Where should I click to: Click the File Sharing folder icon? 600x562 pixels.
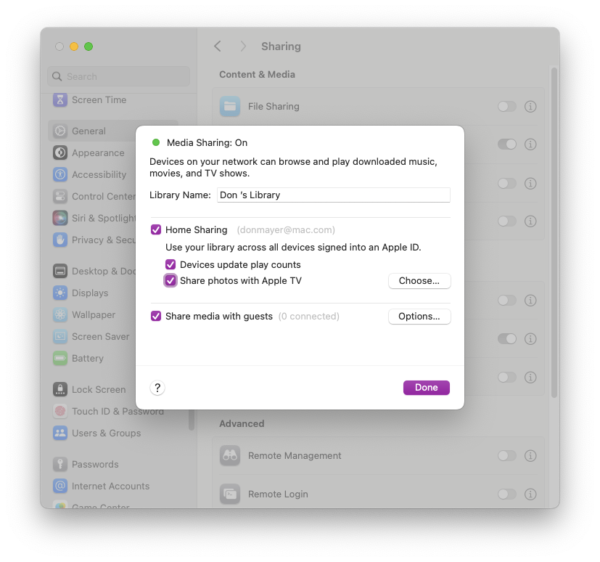click(230, 106)
